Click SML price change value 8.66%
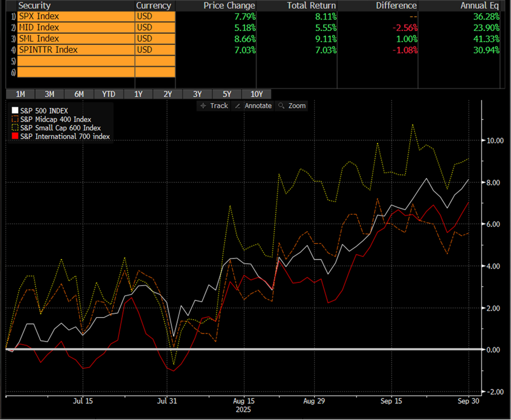The width and height of the screenshot is (511, 420). tap(245, 39)
